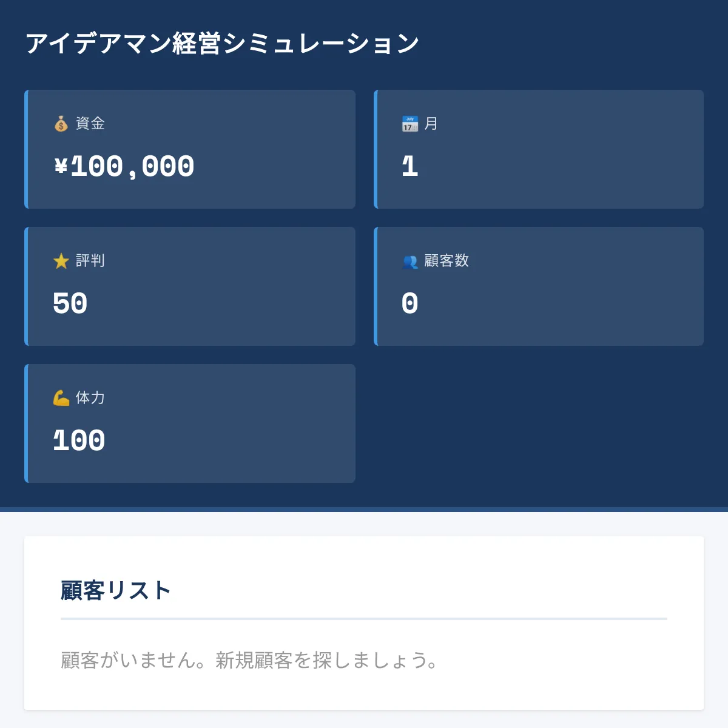Click the stamina value 100
Screen dimensions: 728x728
pos(79,441)
